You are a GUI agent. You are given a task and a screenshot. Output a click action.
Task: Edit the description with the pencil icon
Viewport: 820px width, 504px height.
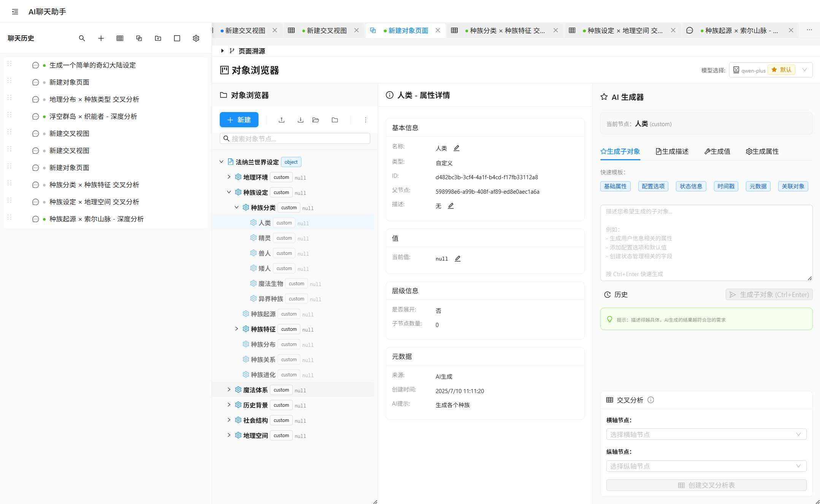click(451, 205)
